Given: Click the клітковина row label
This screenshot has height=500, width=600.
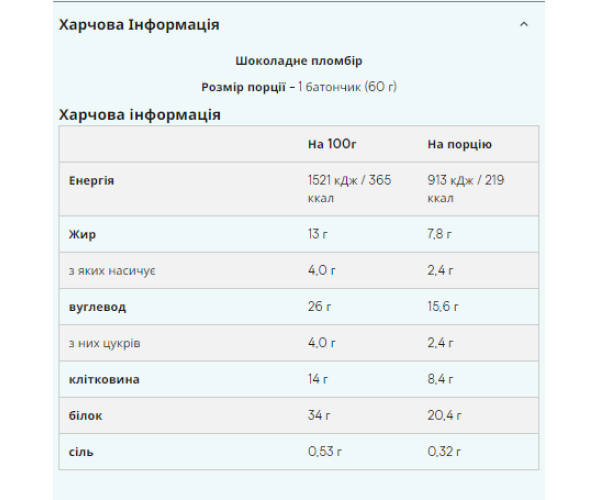Looking at the screenshot, I should pos(104,379).
